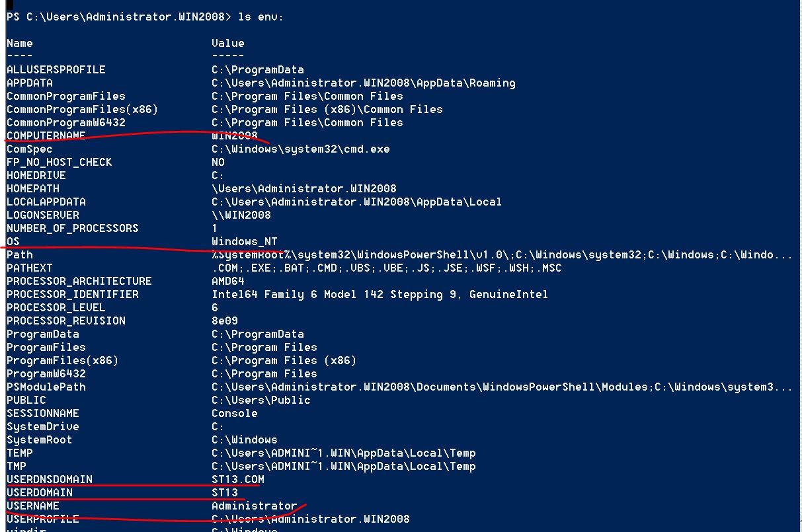802x532 pixels.
Task: Click the USERDOMAIN value ST13
Action: 225,493
